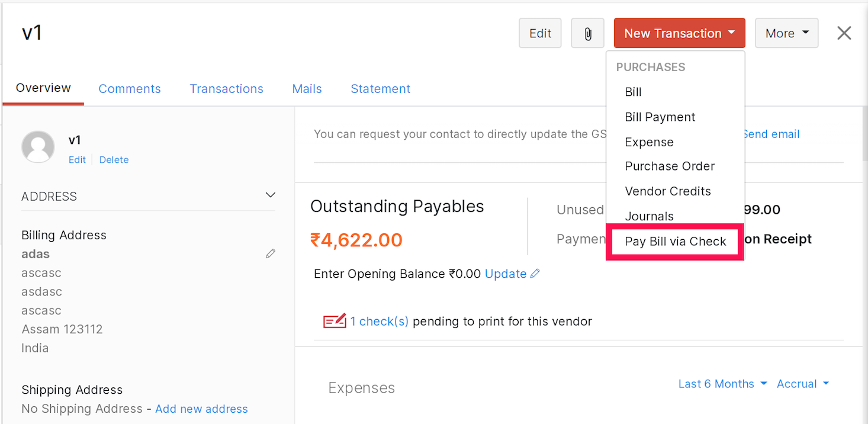Collapse the ADDRESS section chevron
Image resolution: width=868 pixels, height=424 pixels.
tap(271, 195)
